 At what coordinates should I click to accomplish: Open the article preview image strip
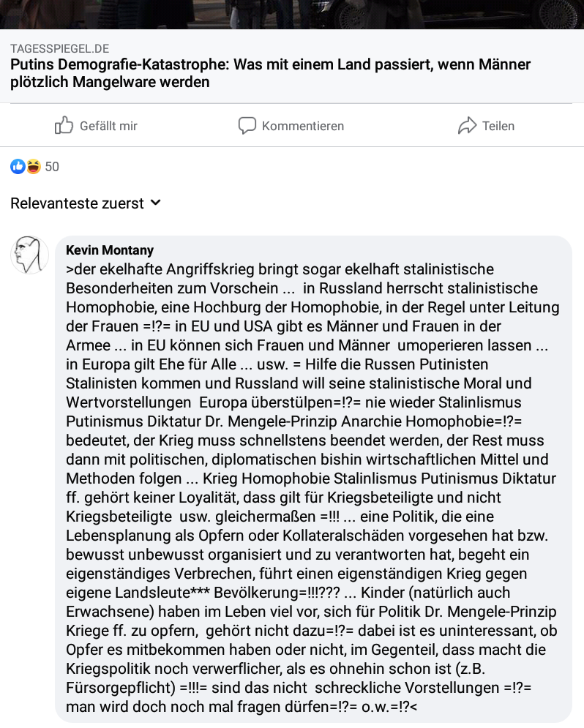click(x=292, y=15)
